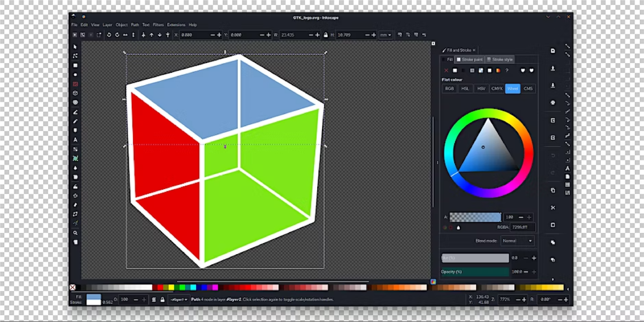The image size is (644, 322).
Task: Click the print icon in the commands bar
Action: pyautogui.click(x=553, y=103)
